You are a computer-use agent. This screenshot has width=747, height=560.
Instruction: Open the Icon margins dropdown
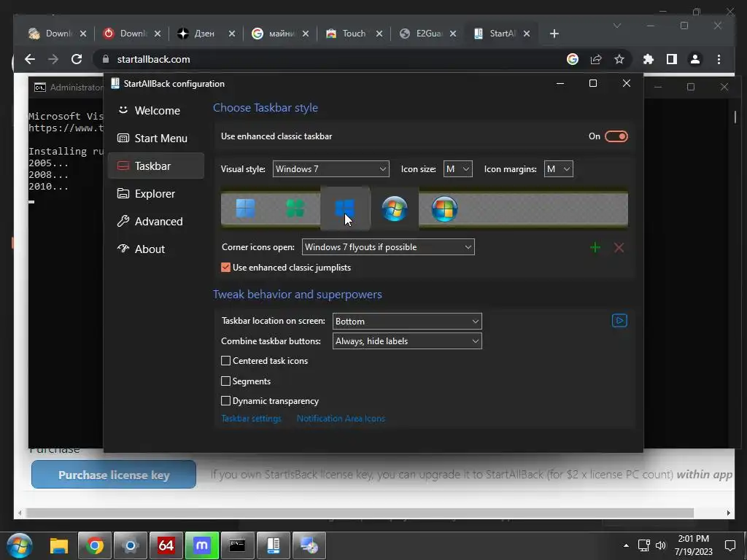(x=558, y=169)
